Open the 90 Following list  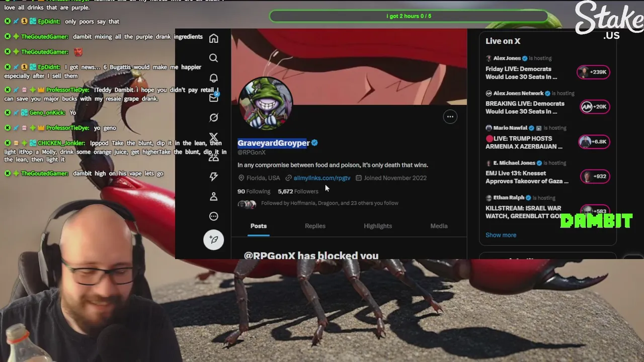pyautogui.click(x=254, y=192)
